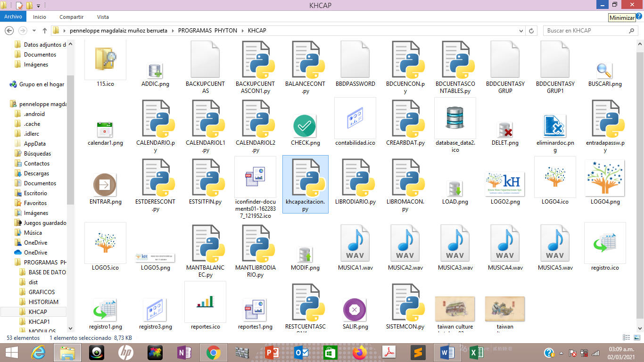The image size is (644, 362).
Task: Select MODIF.png database modify icon
Action: click(x=305, y=255)
